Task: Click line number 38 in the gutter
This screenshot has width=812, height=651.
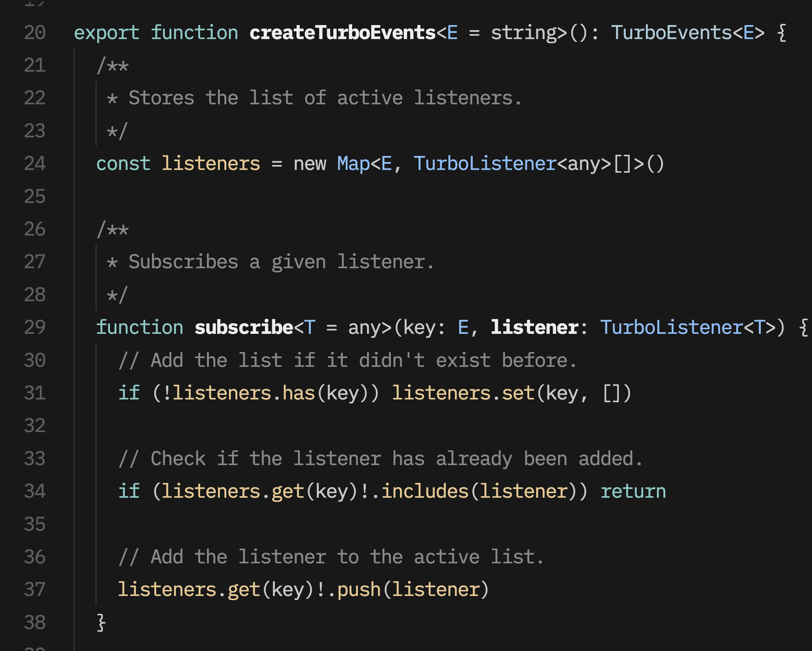Action: 35,623
